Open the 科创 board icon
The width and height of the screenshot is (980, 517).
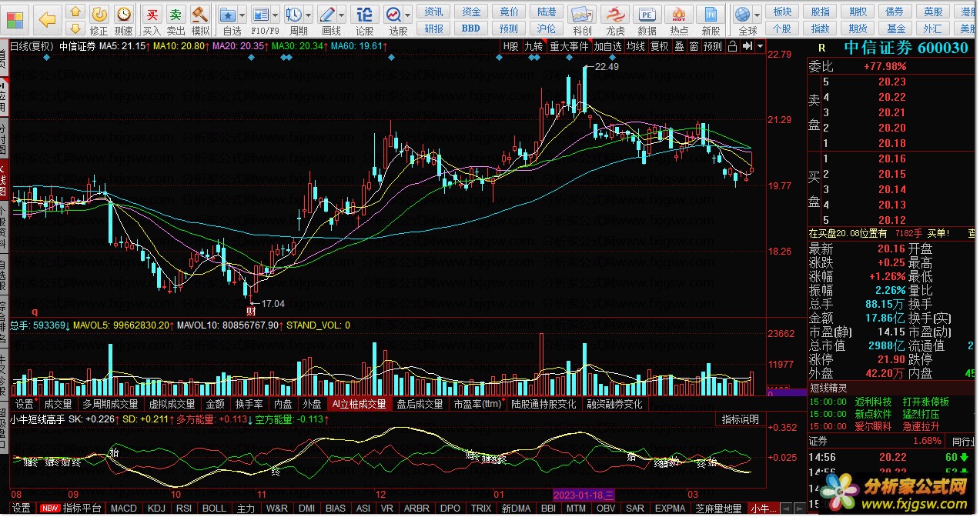pyautogui.click(x=582, y=20)
